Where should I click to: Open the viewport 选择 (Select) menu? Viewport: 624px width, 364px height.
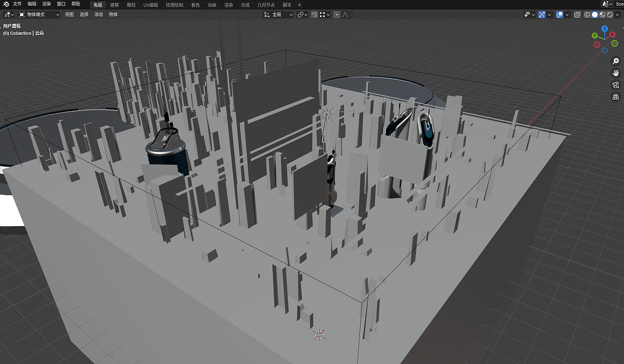(84, 15)
